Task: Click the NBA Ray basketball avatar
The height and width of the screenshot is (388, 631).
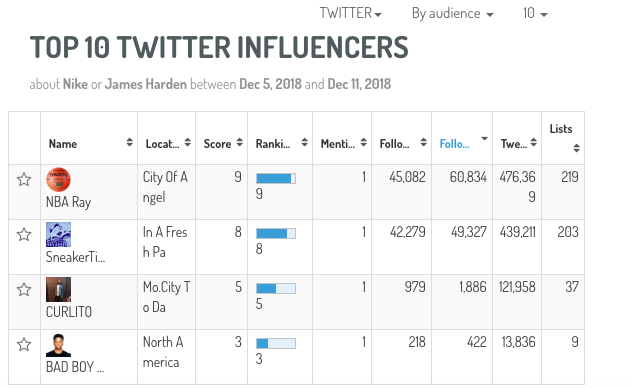Action: point(58,180)
